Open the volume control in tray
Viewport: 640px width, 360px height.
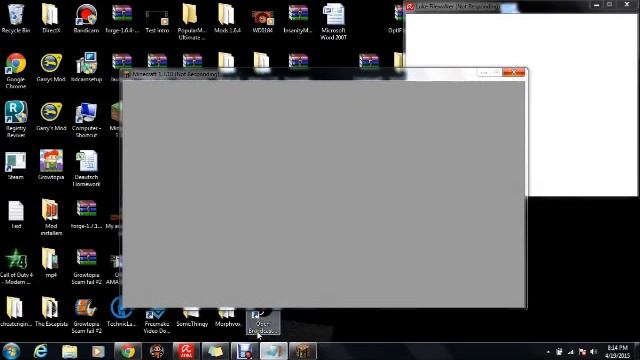(594, 352)
